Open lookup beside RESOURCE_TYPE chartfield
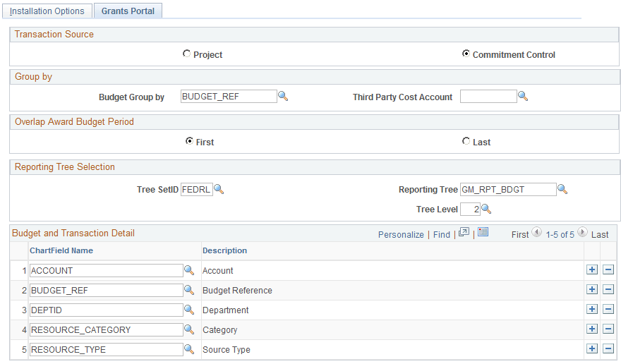This screenshot has height=364, width=621. point(189,349)
